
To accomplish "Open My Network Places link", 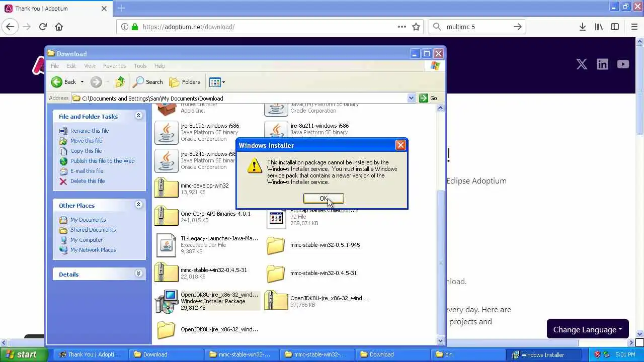I will pos(93,250).
